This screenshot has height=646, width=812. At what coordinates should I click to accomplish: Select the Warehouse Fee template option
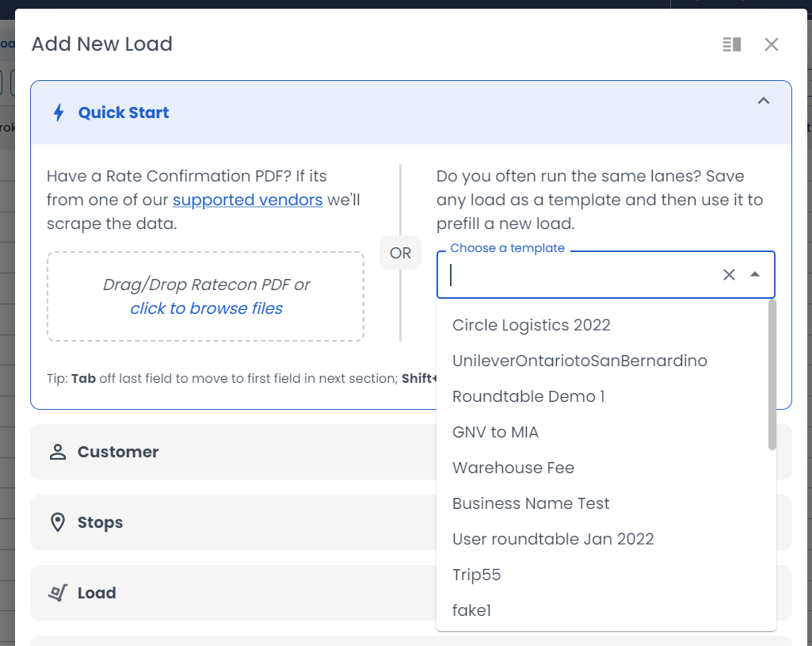click(x=513, y=468)
